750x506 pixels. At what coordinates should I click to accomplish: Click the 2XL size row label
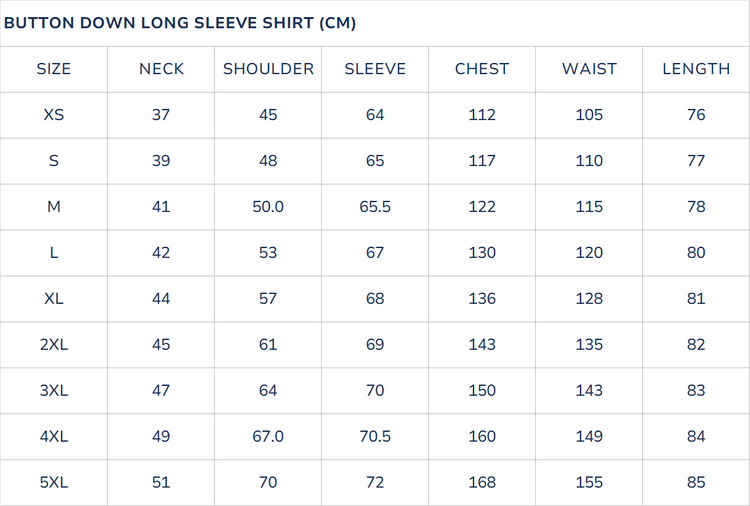[54, 344]
